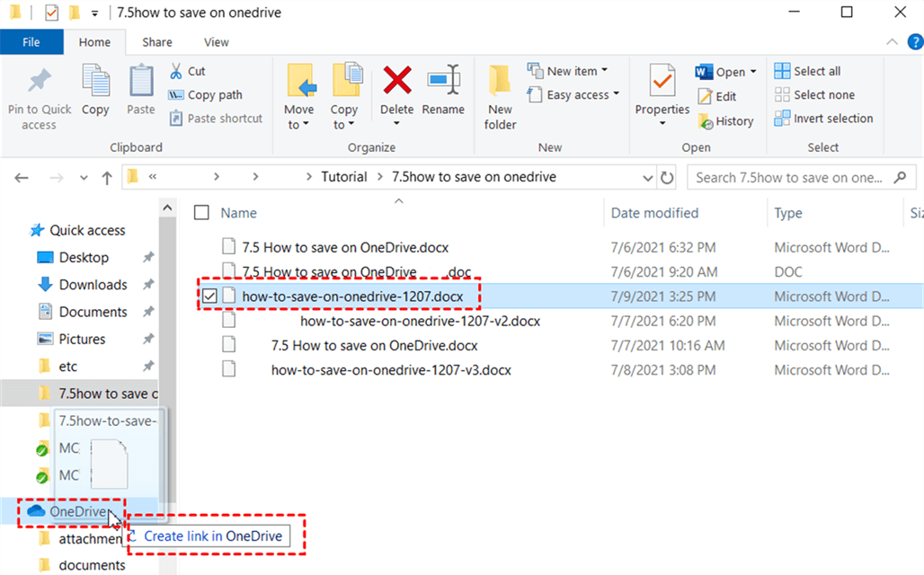Open Downloads in navigation pane
The height and width of the screenshot is (575, 924).
click(x=93, y=285)
